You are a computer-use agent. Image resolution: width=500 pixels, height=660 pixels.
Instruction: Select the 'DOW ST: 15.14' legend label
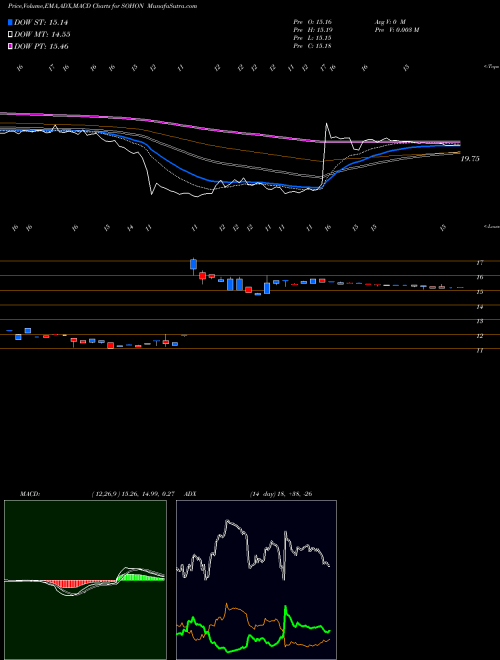click(41, 22)
